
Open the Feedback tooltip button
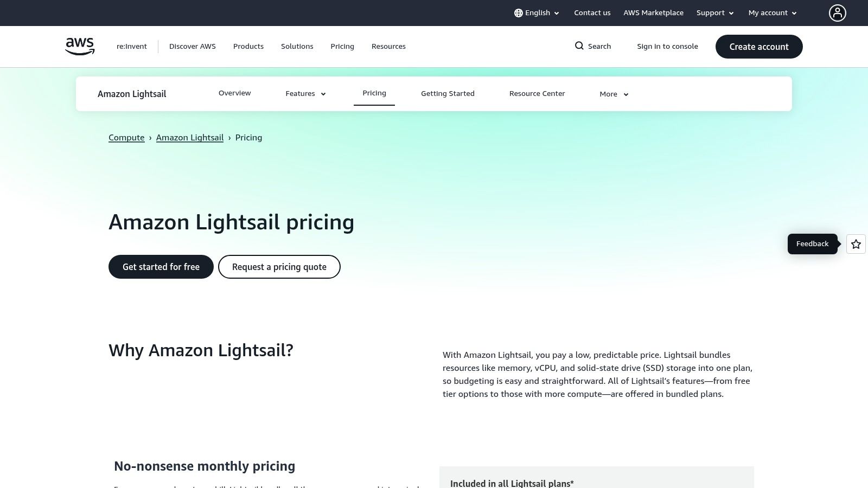[x=812, y=244]
